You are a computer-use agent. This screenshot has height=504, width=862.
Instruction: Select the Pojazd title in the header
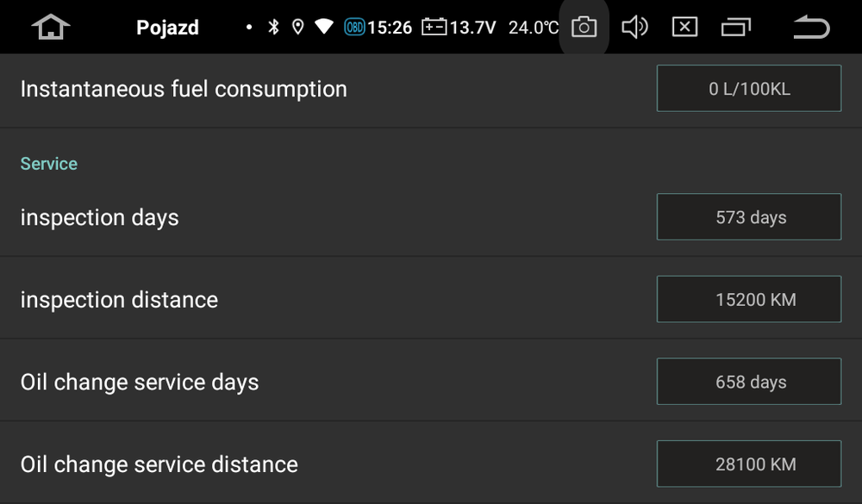(167, 27)
